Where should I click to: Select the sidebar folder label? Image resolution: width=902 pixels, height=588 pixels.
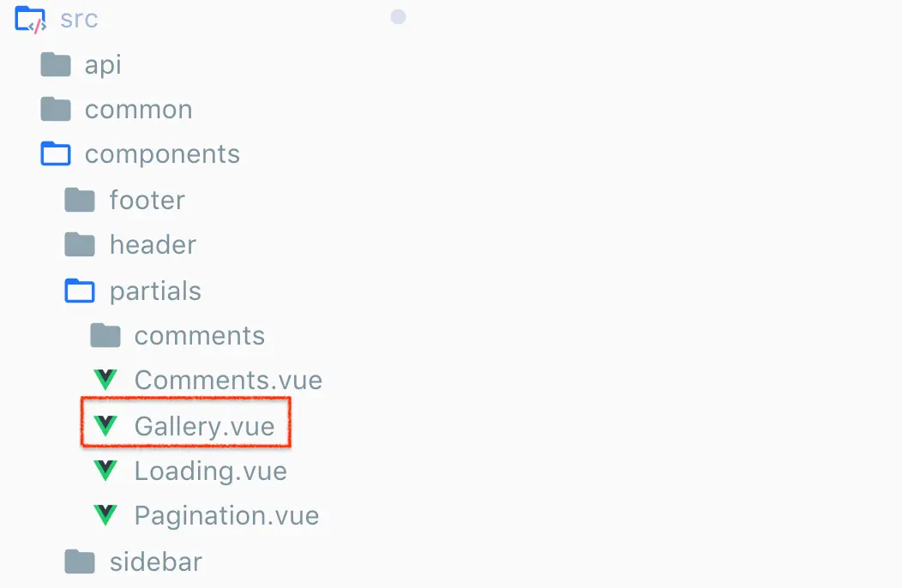click(x=156, y=561)
